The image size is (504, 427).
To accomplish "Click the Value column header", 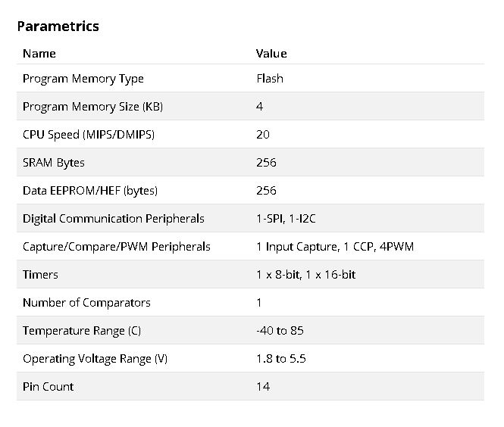I will [271, 54].
